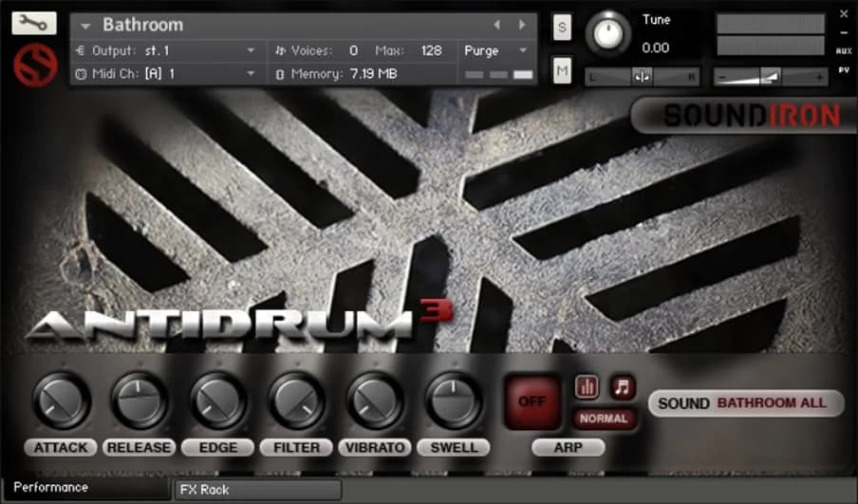
Task: Click the Tune value 0.00
Action: (x=656, y=48)
